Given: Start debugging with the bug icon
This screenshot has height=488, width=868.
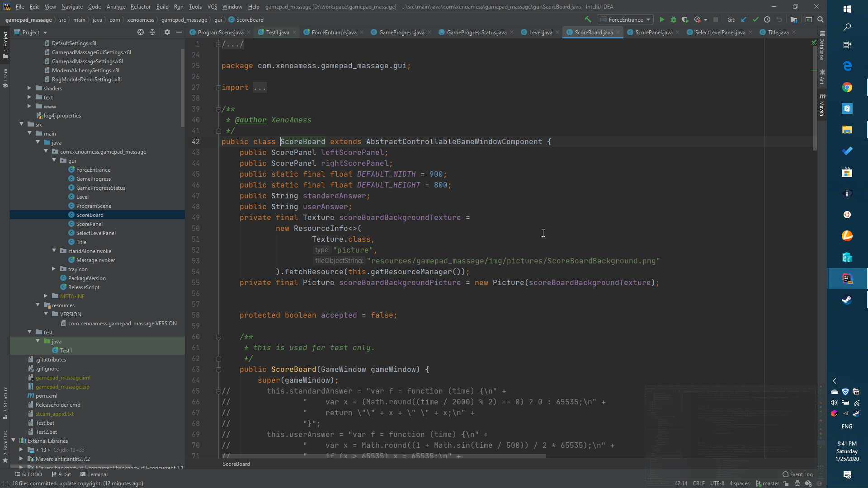Looking at the screenshot, I should [674, 19].
